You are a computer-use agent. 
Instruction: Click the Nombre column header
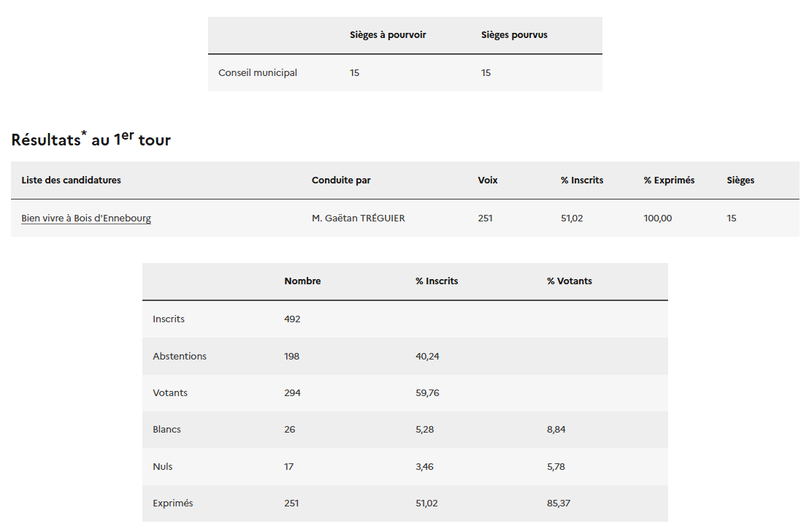tap(302, 281)
